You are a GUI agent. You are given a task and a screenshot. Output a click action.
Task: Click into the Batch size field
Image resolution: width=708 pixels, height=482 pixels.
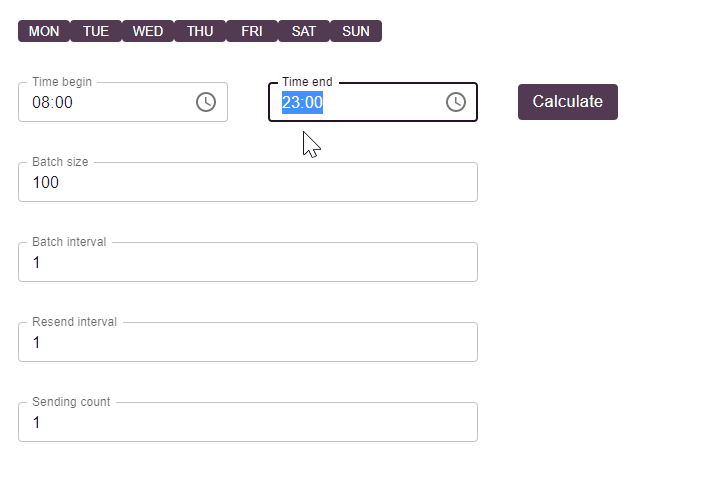click(x=247, y=183)
